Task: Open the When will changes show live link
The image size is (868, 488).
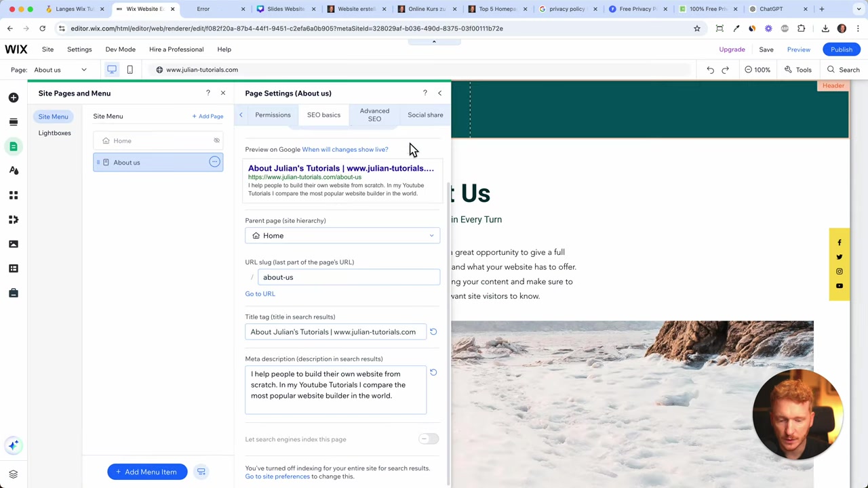Action: [x=345, y=149]
